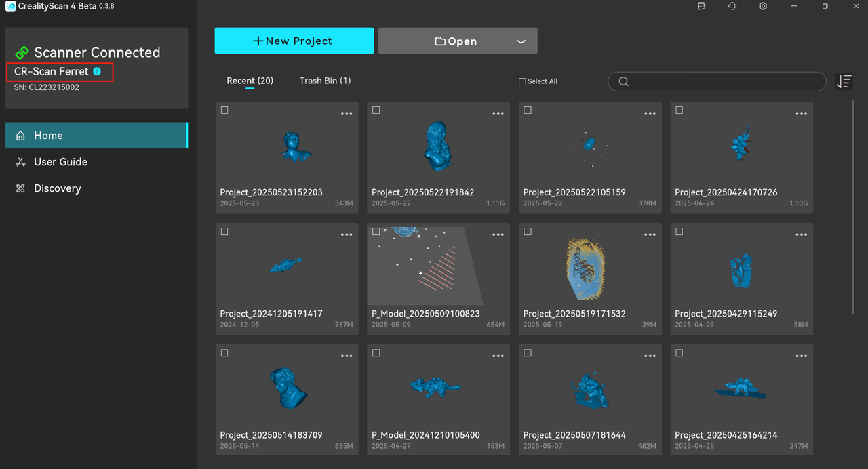
Task: Open three-dot menu of Project_20250523152203
Action: (x=347, y=113)
